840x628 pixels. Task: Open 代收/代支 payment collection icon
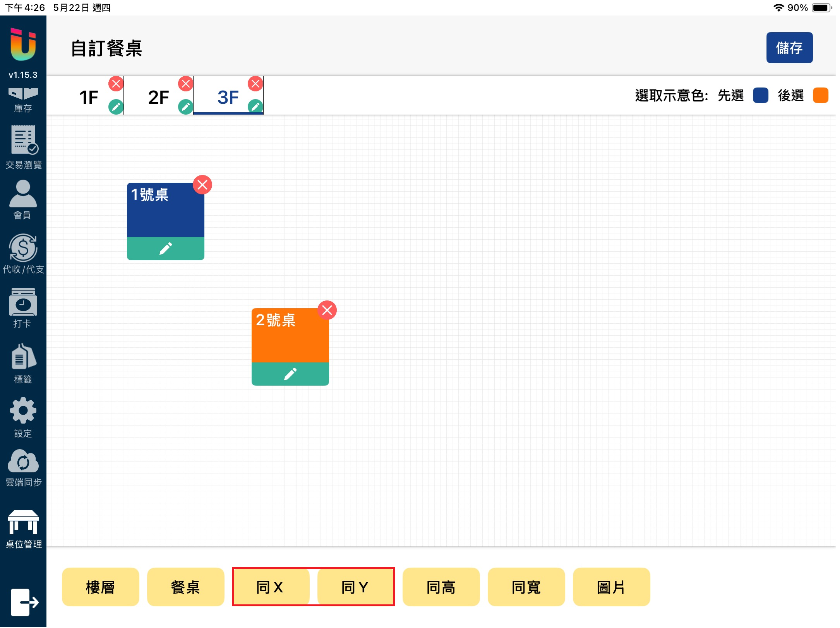(x=23, y=254)
